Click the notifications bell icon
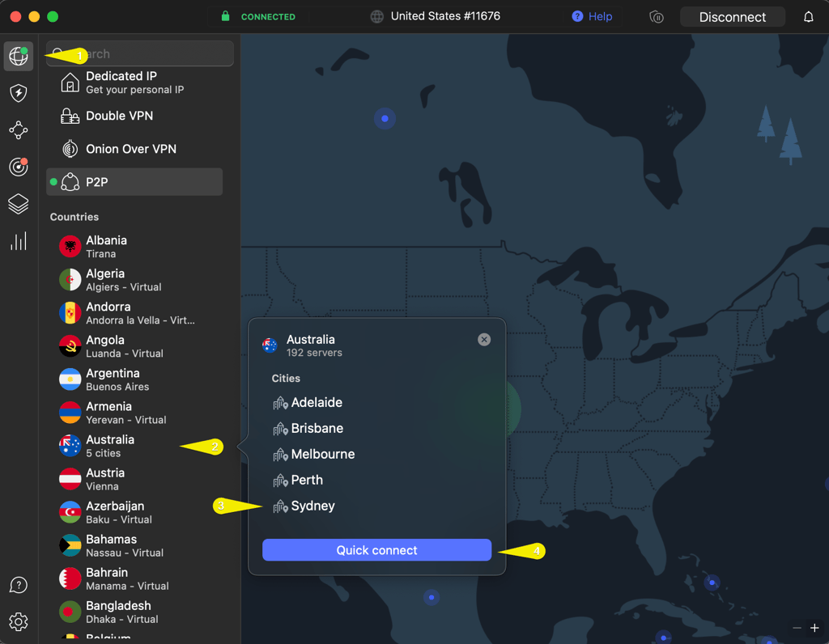 [809, 17]
